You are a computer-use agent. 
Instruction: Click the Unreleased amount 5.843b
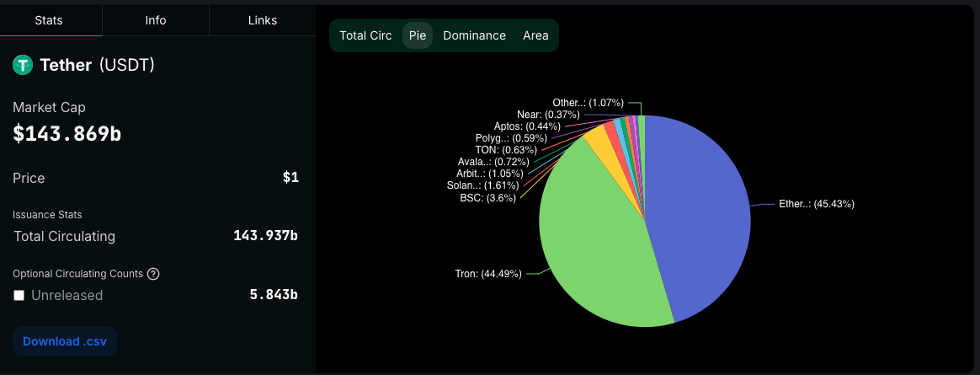point(273,295)
